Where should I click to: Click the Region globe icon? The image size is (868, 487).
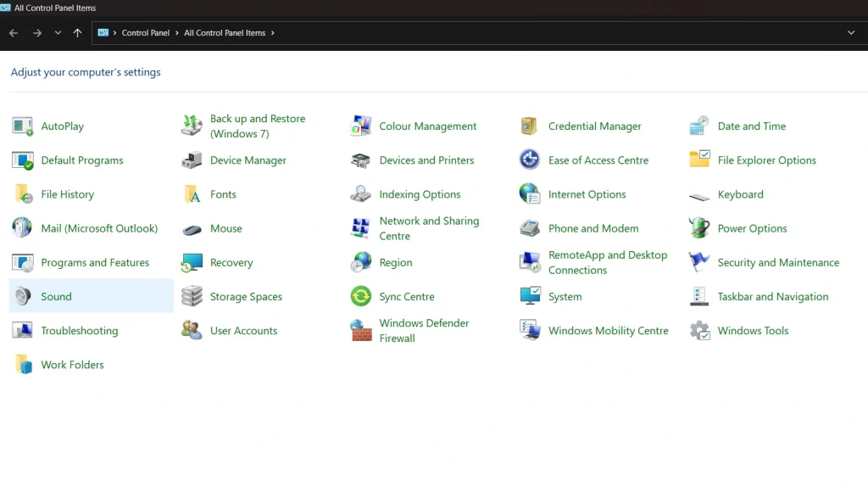pos(361,263)
